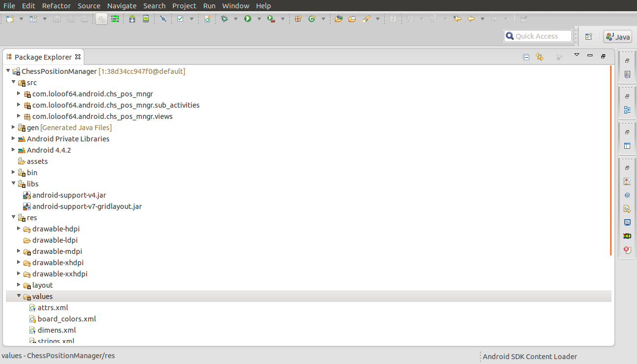Click the New wizard toolbar icon
637x364 pixels.
9,19
